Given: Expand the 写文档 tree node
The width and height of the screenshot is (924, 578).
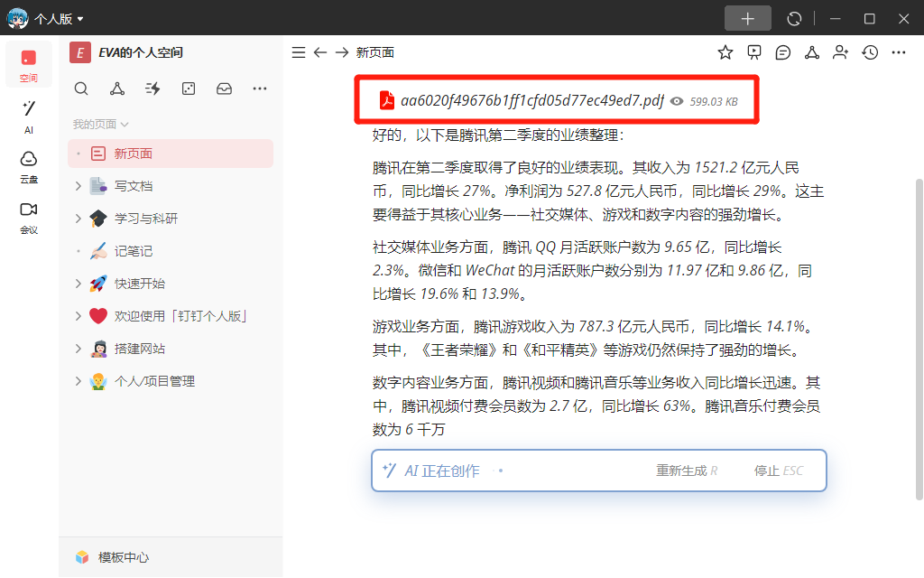Looking at the screenshot, I should coord(78,186).
